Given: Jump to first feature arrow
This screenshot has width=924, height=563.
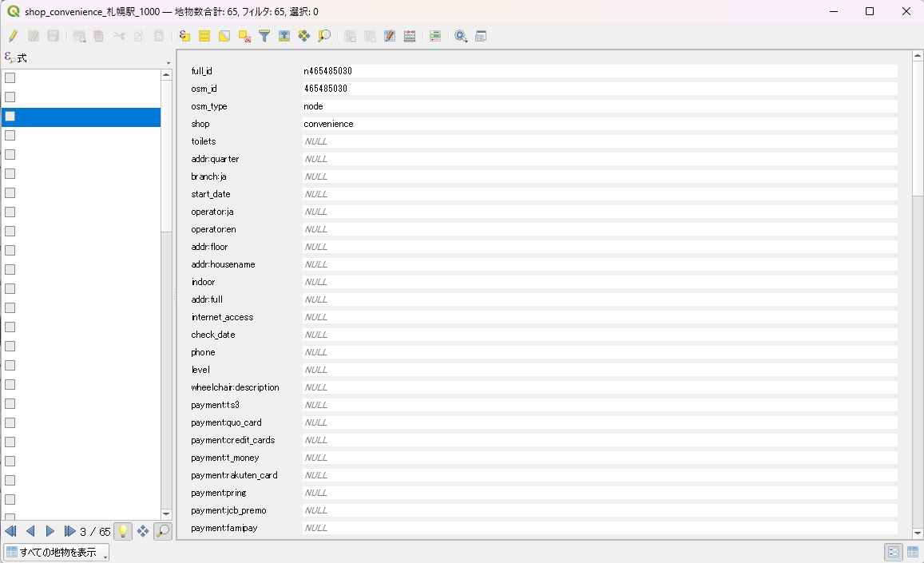Looking at the screenshot, I should pyautogui.click(x=10, y=531).
